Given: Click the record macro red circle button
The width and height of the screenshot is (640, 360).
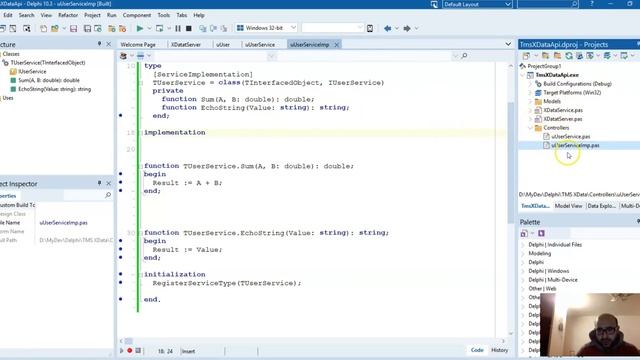Looking at the screenshot, I should pyautogui.click(x=130, y=351).
